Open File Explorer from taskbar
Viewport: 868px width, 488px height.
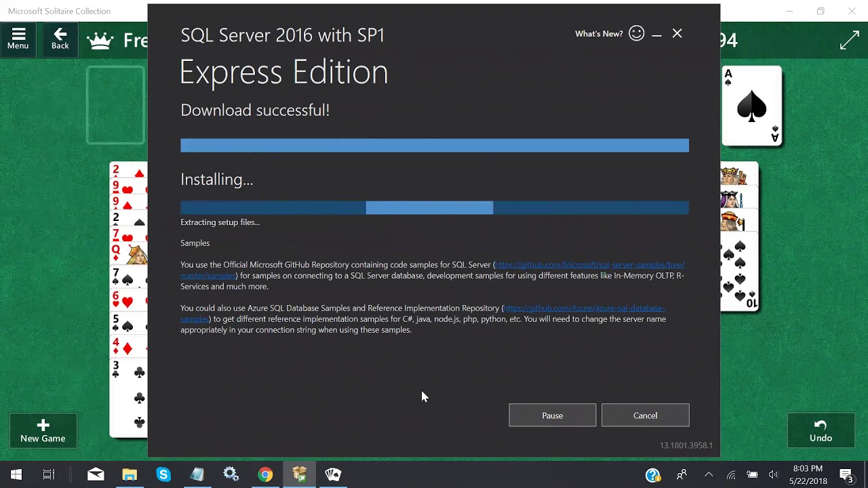click(x=130, y=474)
